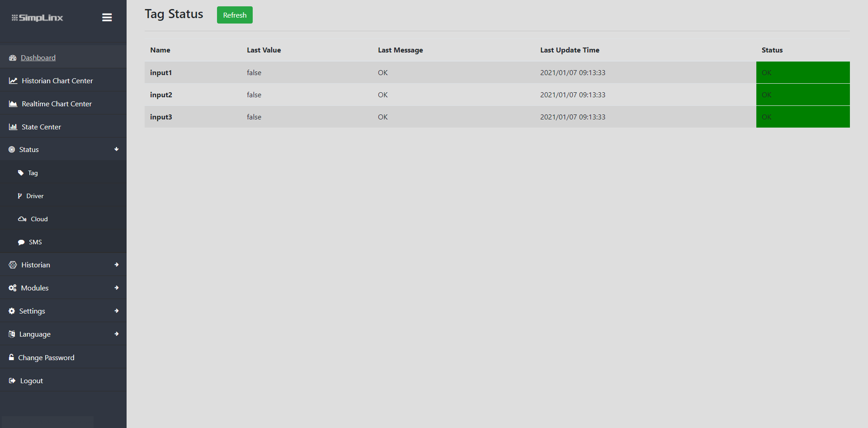This screenshot has height=428, width=868.
Task: Expand the Settings submenu arrow
Action: coord(117,311)
